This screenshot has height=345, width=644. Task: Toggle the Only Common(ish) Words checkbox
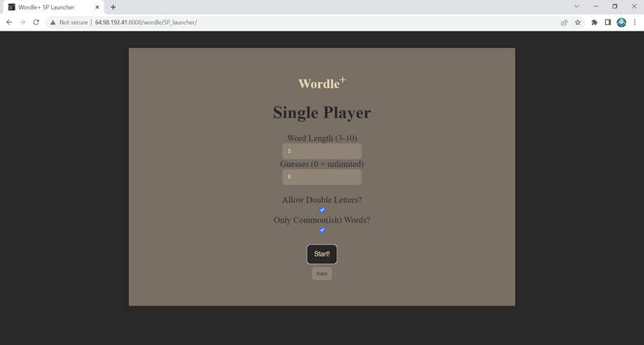tap(322, 230)
